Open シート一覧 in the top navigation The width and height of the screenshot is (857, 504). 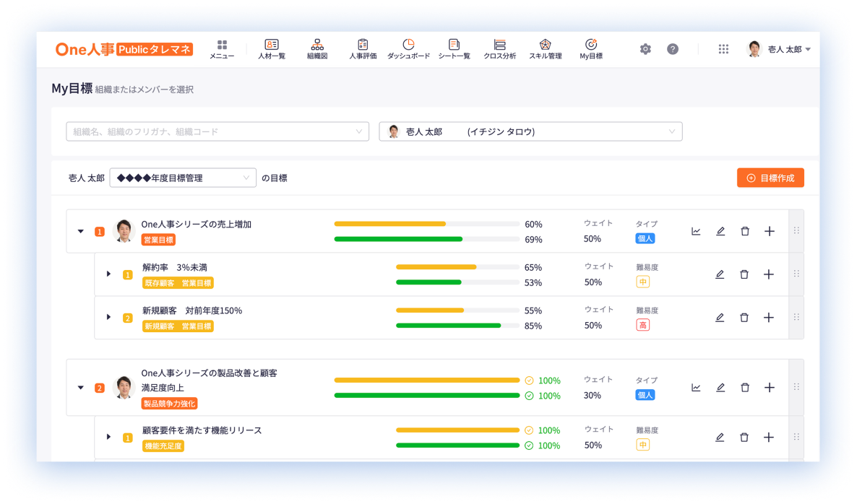tap(455, 49)
